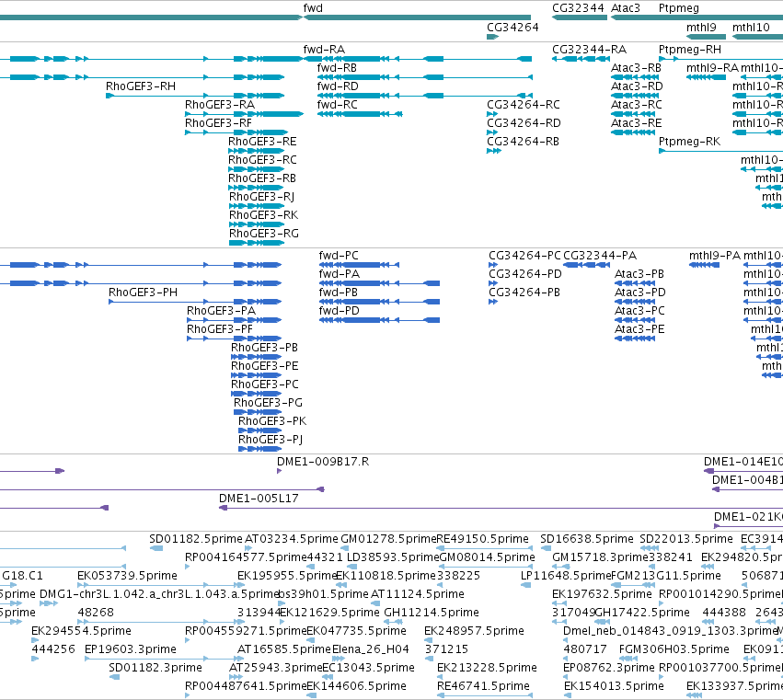Select the CG32344-PA protein label
Screen dimensions: 783x700
(x=600, y=256)
